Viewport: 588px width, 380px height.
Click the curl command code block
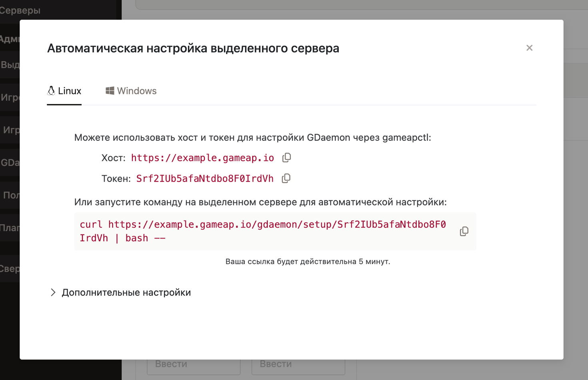262,231
